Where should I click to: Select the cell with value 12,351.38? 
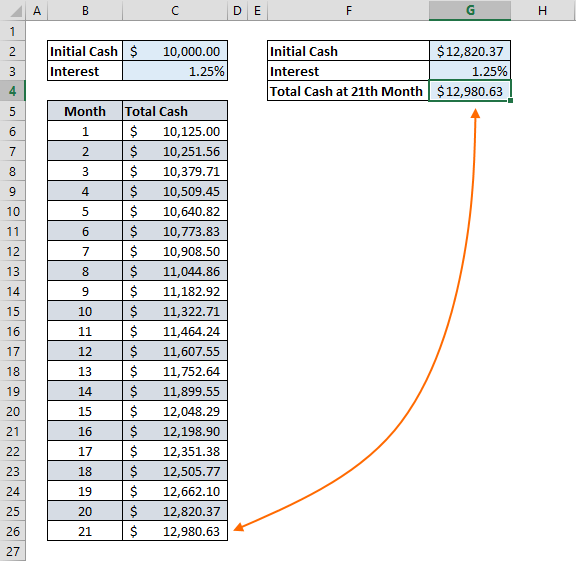[175, 451]
